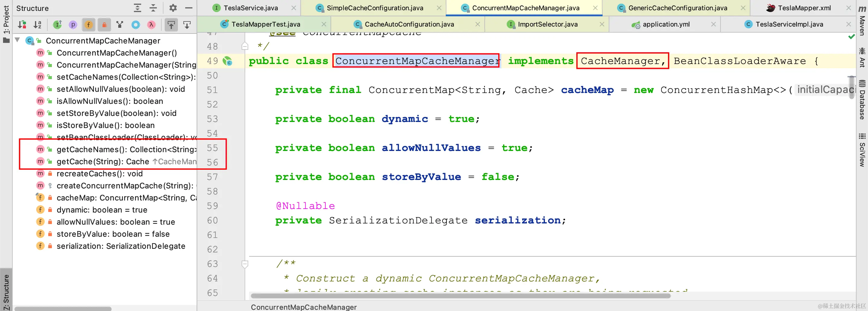Toggle Autoscroll from Source button
The height and width of the screenshot is (311, 868).
point(187,25)
